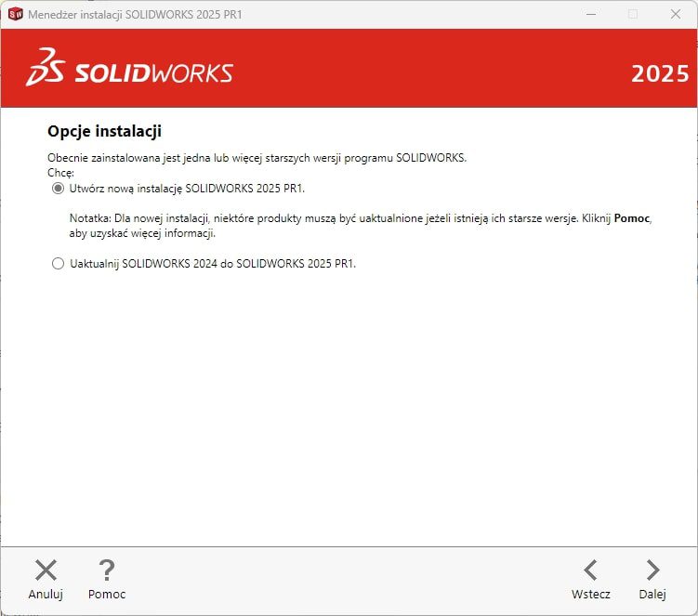Close the Menedżer instalacji window

point(676,14)
